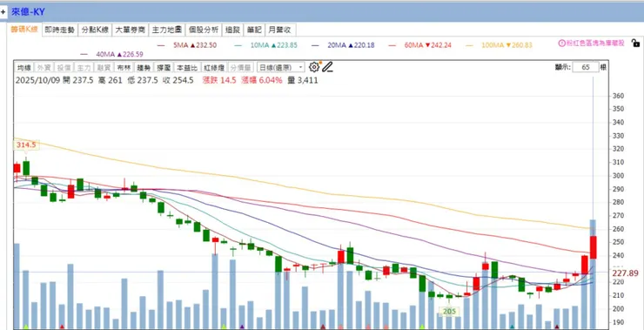Click the 40MA legend line swatch
This screenshot has width=644, height=330.
(84, 54)
